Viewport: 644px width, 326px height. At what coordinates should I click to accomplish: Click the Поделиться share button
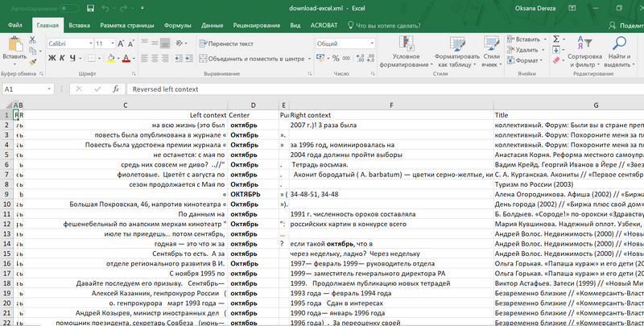pyautogui.click(x=626, y=26)
